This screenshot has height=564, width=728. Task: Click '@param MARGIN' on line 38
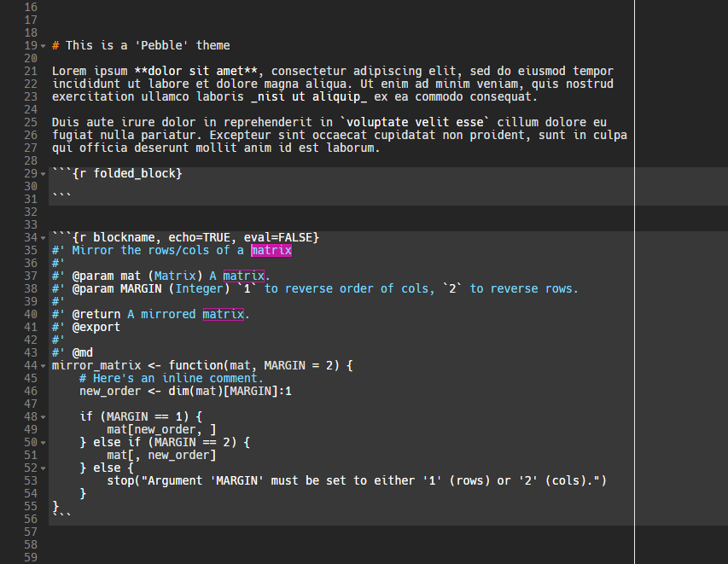(117, 288)
